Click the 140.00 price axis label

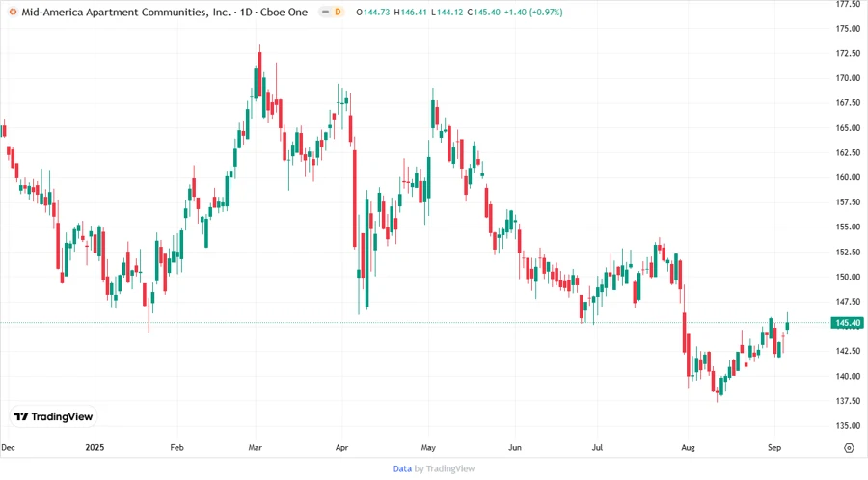point(848,376)
